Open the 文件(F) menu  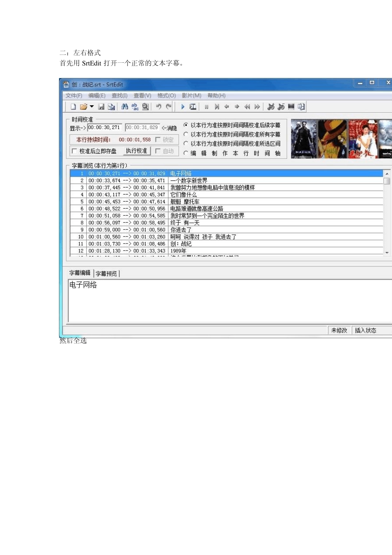point(74,95)
